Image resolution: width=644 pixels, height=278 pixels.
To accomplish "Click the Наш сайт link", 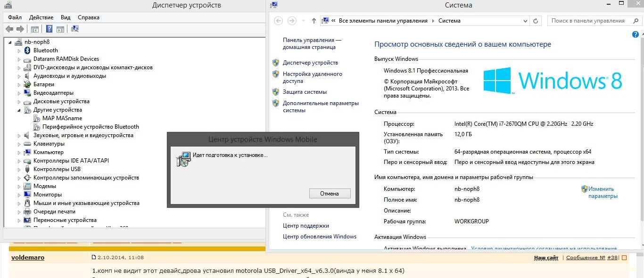I will click(x=546, y=258).
